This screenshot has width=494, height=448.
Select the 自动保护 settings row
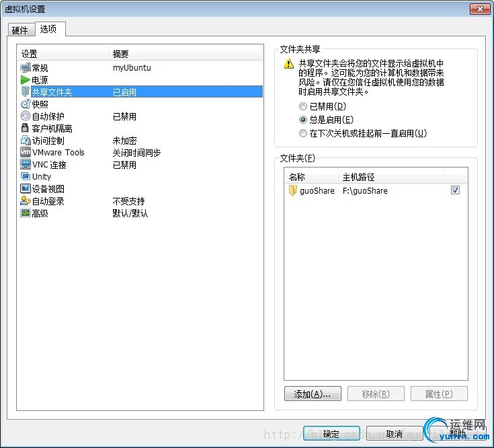pyautogui.click(x=140, y=116)
